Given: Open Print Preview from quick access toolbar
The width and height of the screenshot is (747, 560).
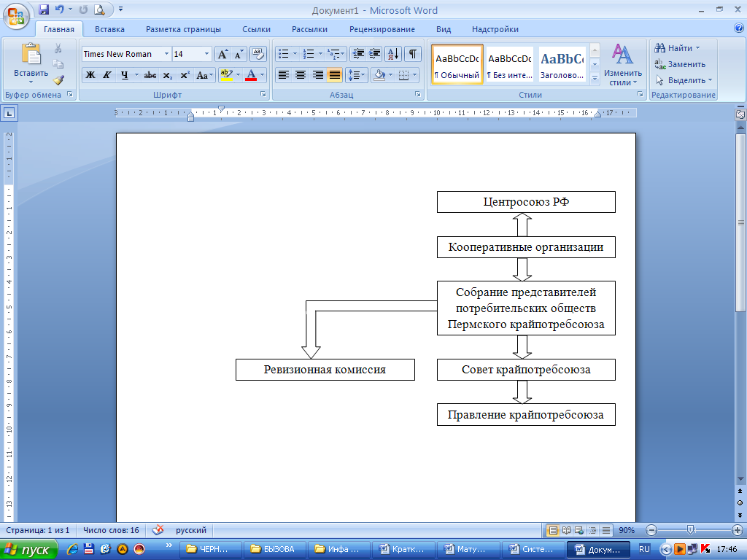Looking at the screenshot, I should (x=99, y=9).
